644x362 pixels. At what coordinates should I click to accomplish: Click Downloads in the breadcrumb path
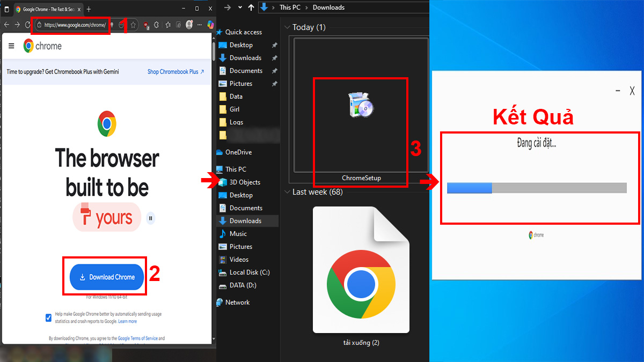click(328, 8)
